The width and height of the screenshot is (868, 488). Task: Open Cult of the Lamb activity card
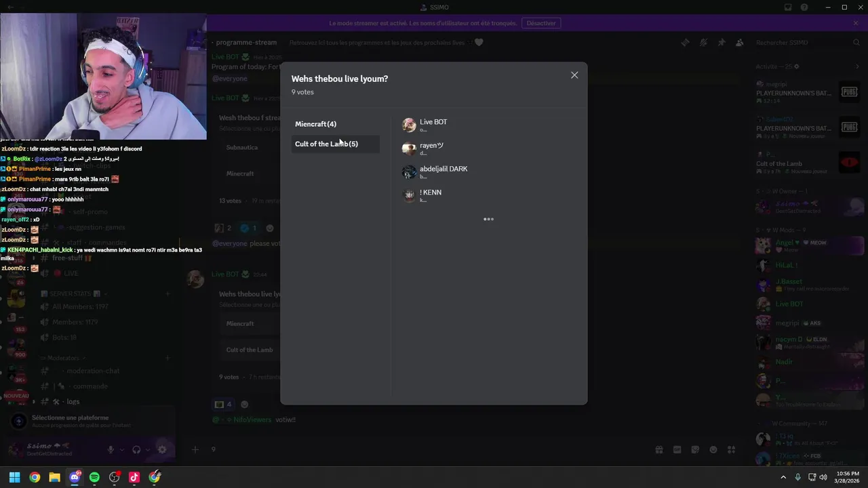click(808, 163)
